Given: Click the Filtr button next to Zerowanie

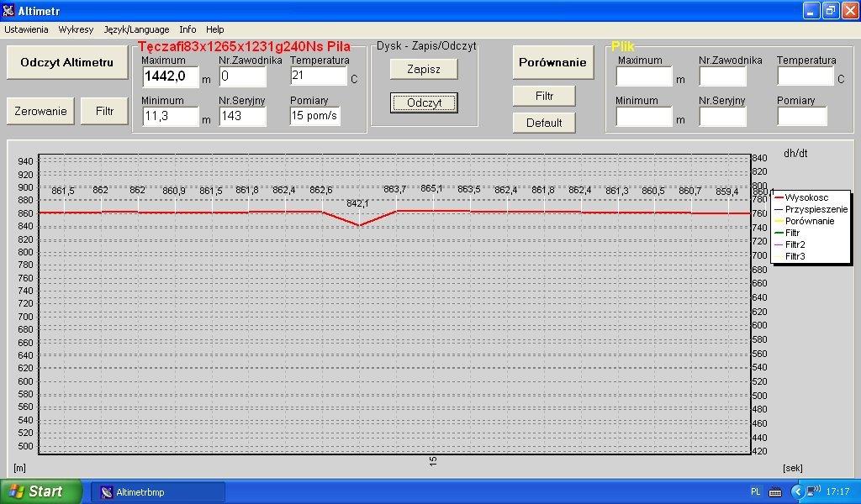Looking at the screenshot, I should pyautogui.click(x=105, y=111).
